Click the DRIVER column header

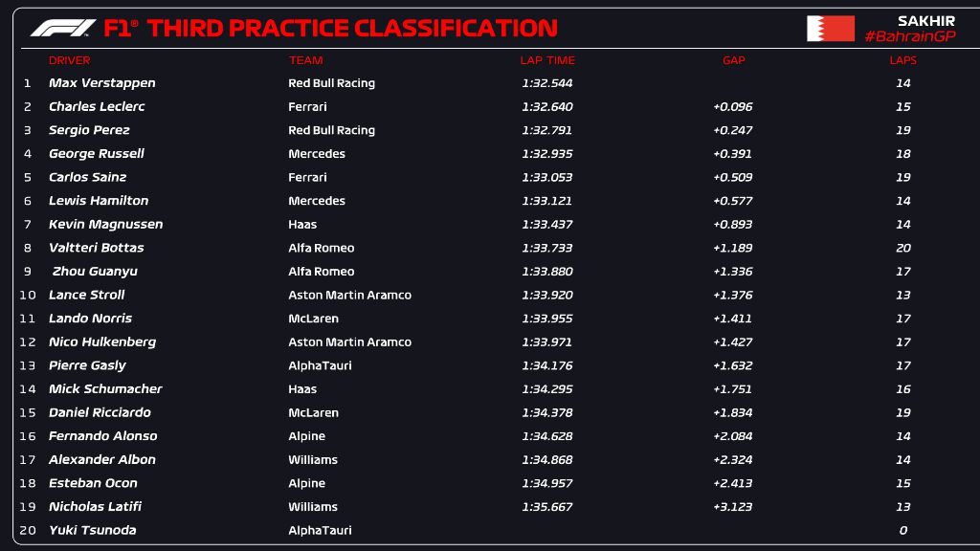pyautogui.click(x=70, y=60)
